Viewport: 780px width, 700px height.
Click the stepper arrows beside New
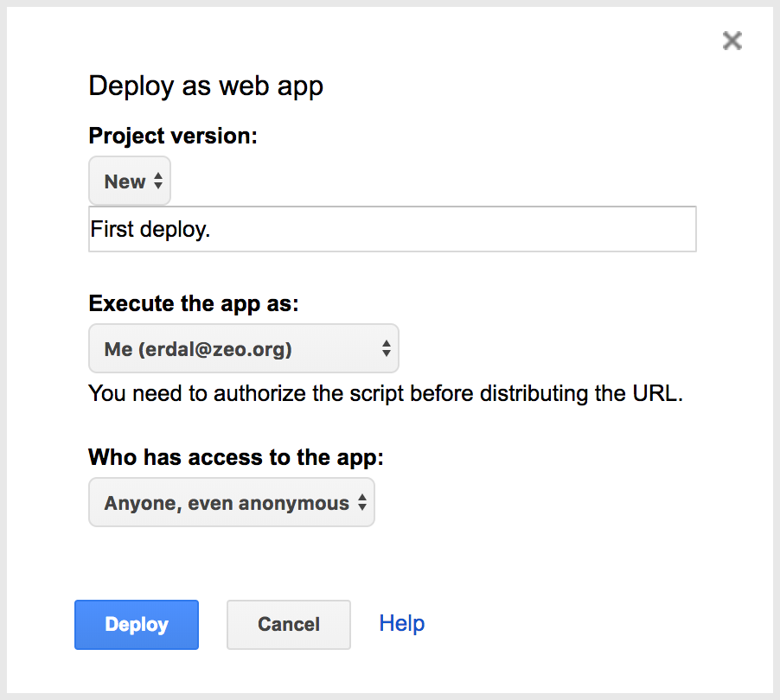(158, 181)
